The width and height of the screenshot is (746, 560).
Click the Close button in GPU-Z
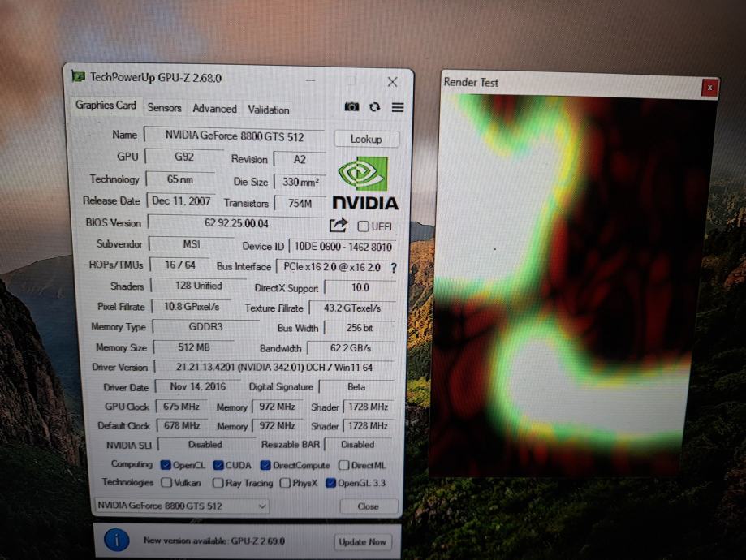tap(369, 506)
